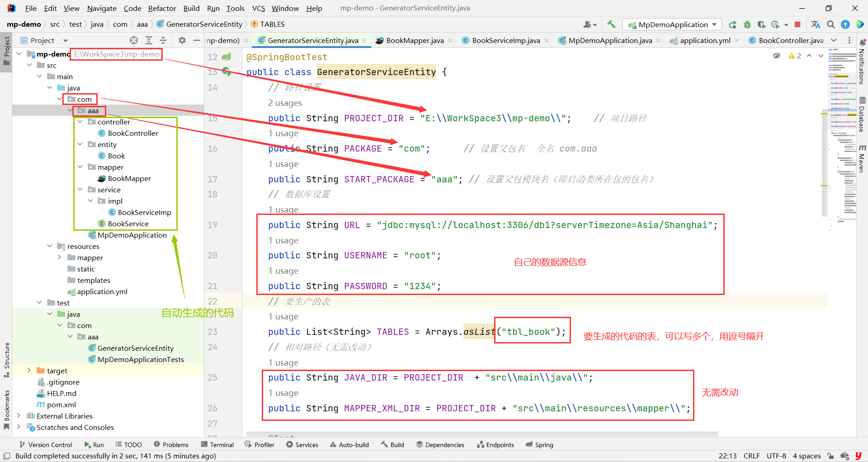Image resolution: width=868 pixels, height=462 pixels.
Task: Click the TABLES breadcrumb
Action: (268, 24)
